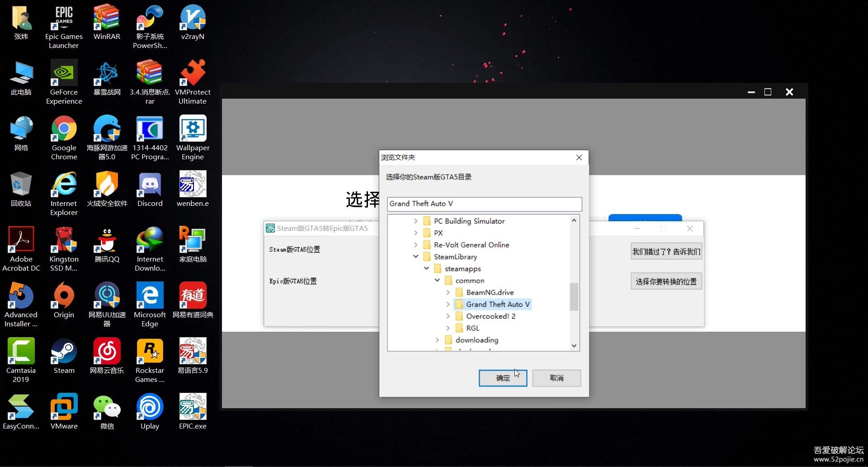The image size is (868, 467).
Task: Select the BeamNG.drive folder row
Action: pyautogui.click(x=485, y=292)
